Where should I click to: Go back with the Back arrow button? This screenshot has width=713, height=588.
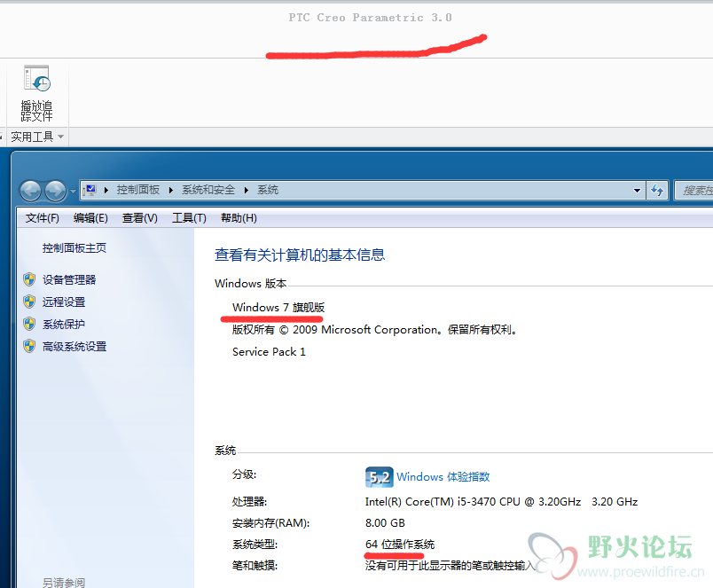pos(30,191)
